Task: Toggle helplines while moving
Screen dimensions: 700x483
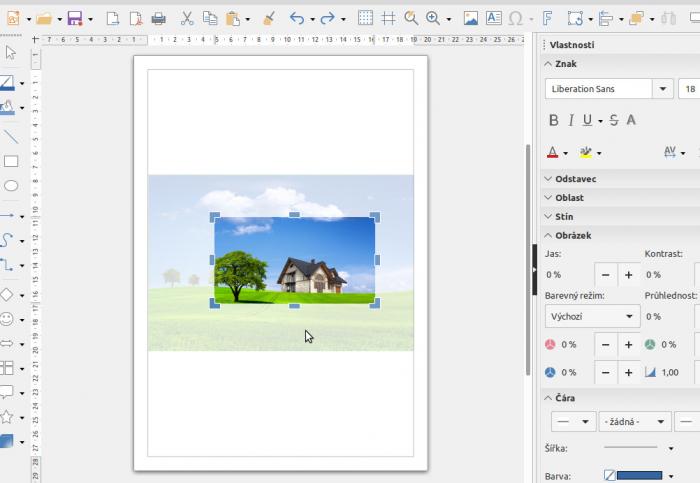Action: click(388, 19)
